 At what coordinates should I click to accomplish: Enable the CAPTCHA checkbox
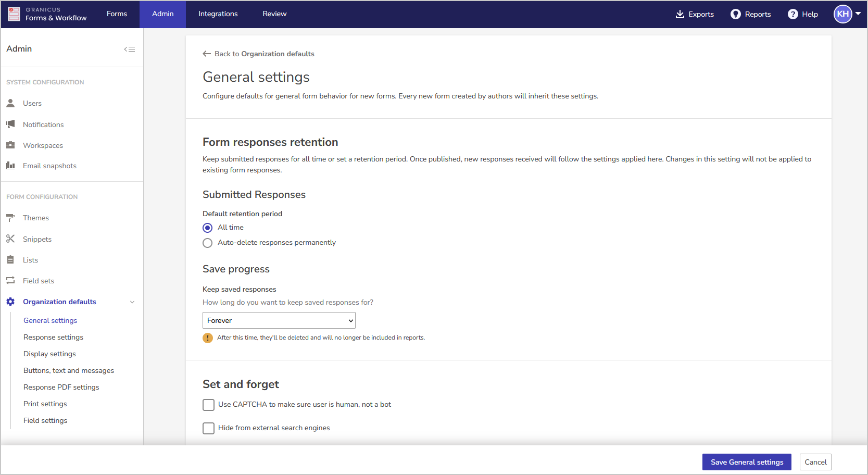(208, 405)
